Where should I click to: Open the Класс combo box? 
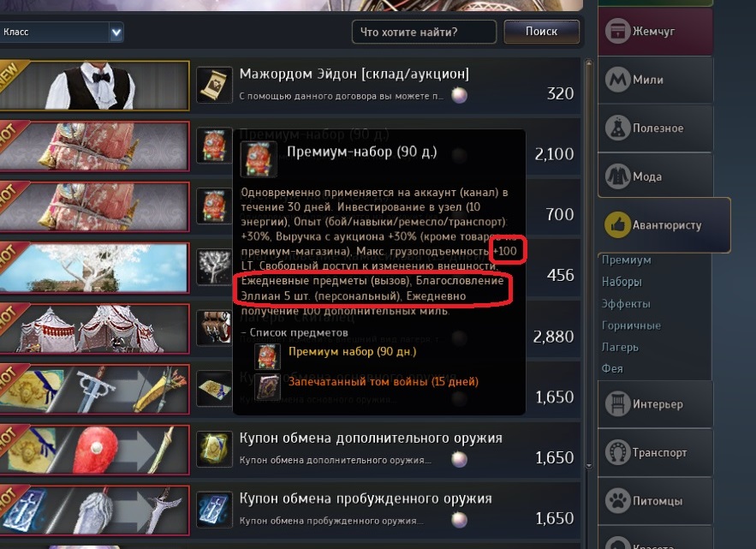click(x=62, y=33)
